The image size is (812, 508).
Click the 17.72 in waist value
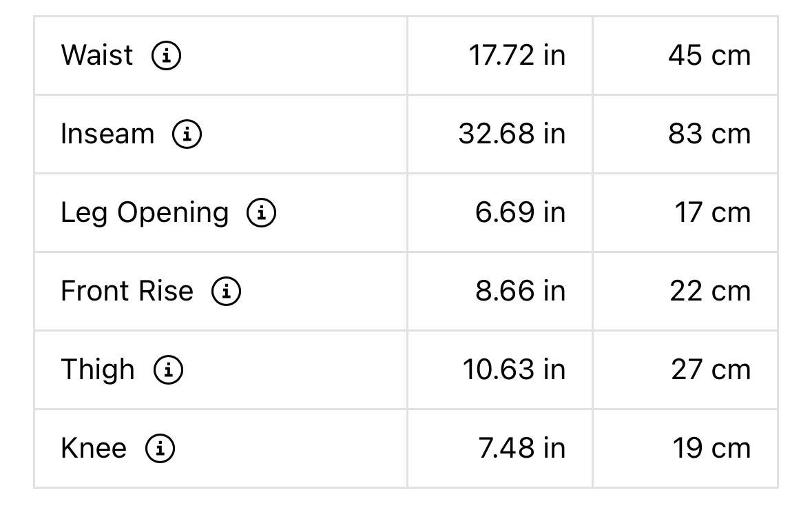point(517,55)
